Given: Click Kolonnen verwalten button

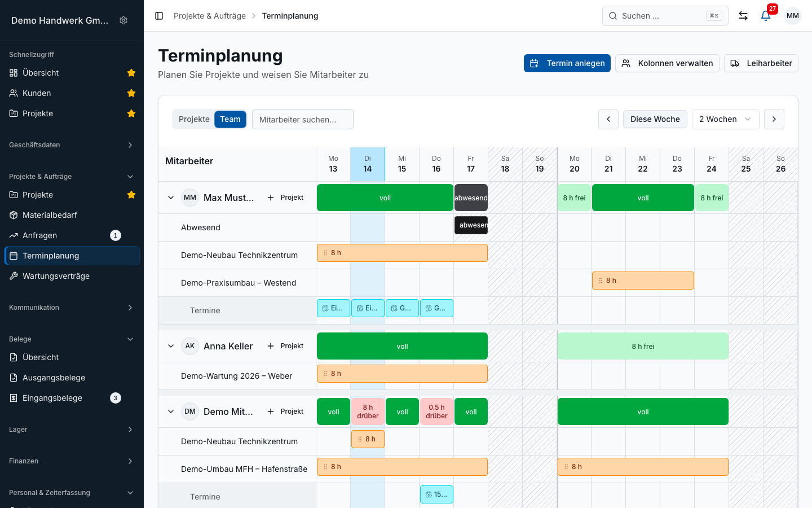Looking at the screenshot, I should 667,63.
